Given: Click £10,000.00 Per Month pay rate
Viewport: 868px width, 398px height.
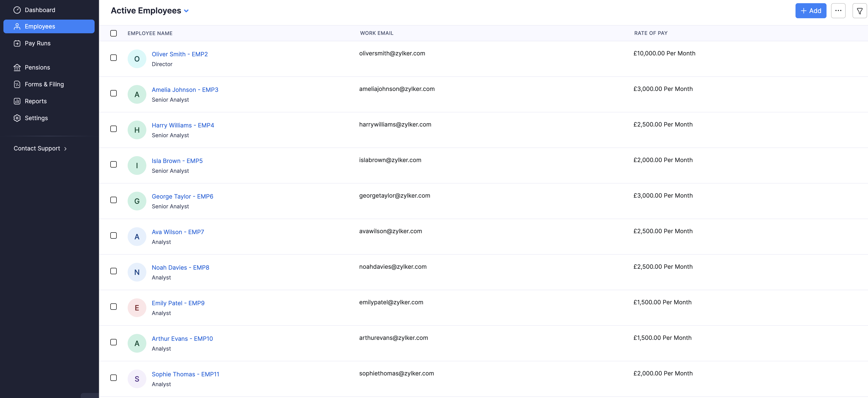Looking at the screenshot, I should pyautogui.click(x=664, y=53).
